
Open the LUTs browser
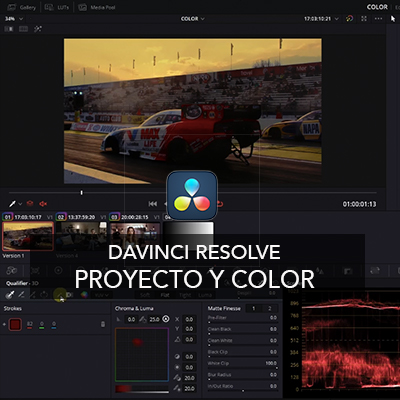[x=57, y=7]
